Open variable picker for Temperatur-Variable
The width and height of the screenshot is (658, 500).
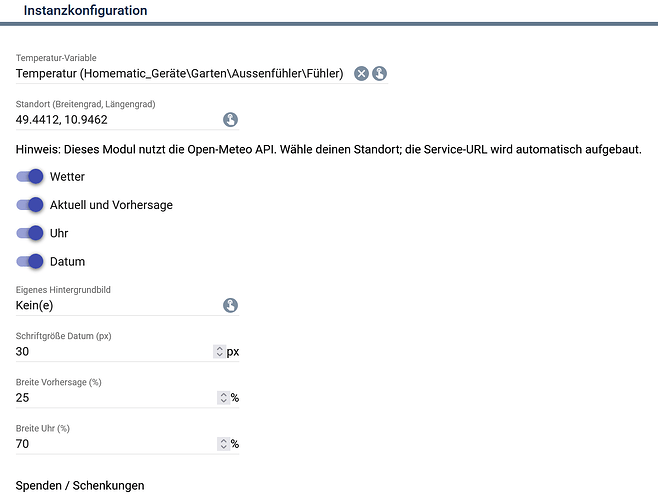click(379, 73)
